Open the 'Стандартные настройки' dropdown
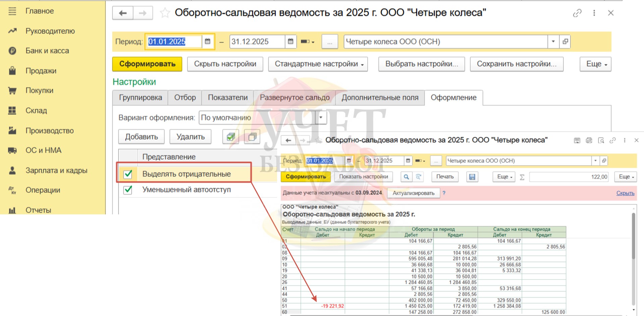 [x=318, y=64]
